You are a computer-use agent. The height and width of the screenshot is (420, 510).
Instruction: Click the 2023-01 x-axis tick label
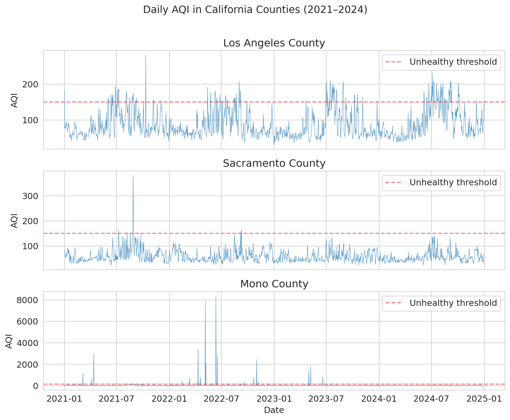point(274,399)
